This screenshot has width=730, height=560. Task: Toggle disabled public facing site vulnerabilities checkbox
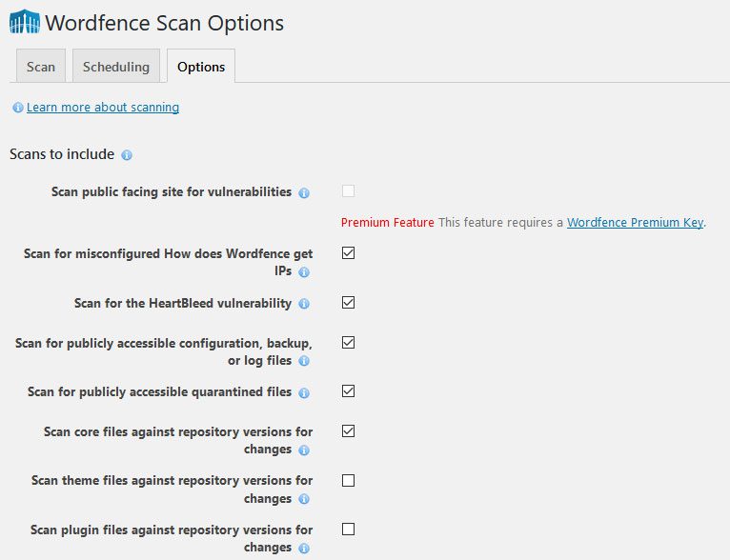click(x=348, y=190)
